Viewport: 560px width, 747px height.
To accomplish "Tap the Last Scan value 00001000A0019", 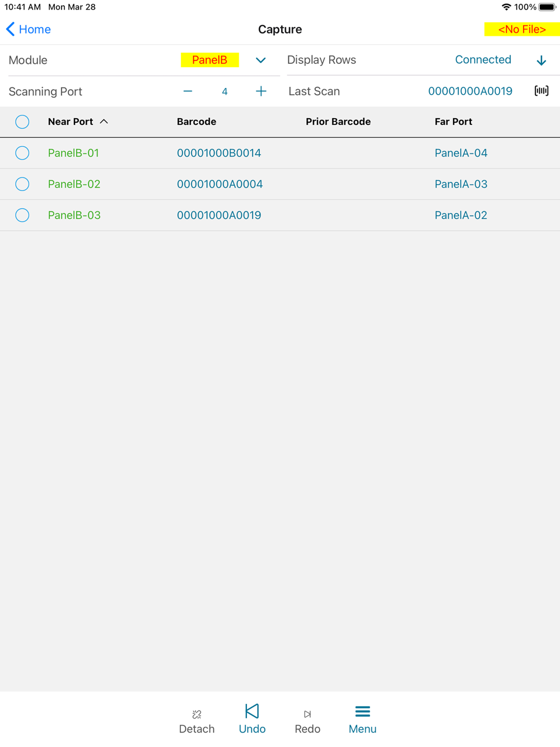I will [470, 91].
